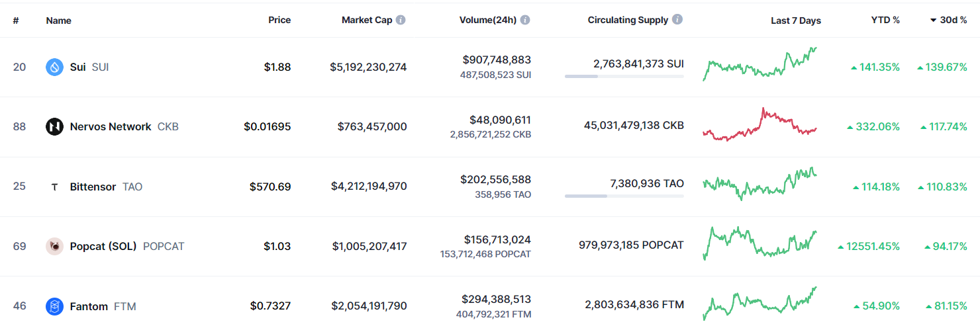Viewport: 980px width, 336px height.
Task: Click the Last 7 Days header
Action: (x=796, y=21)
